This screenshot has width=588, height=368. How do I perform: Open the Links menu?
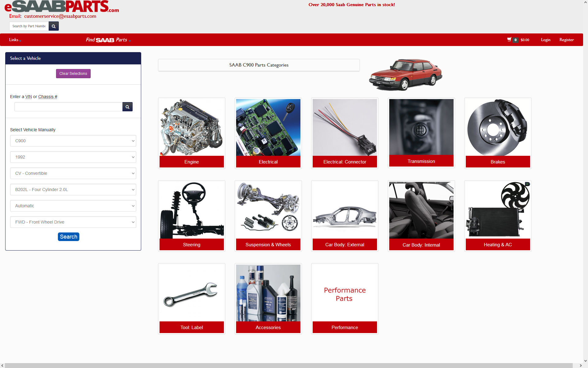[x=15, y=40]
